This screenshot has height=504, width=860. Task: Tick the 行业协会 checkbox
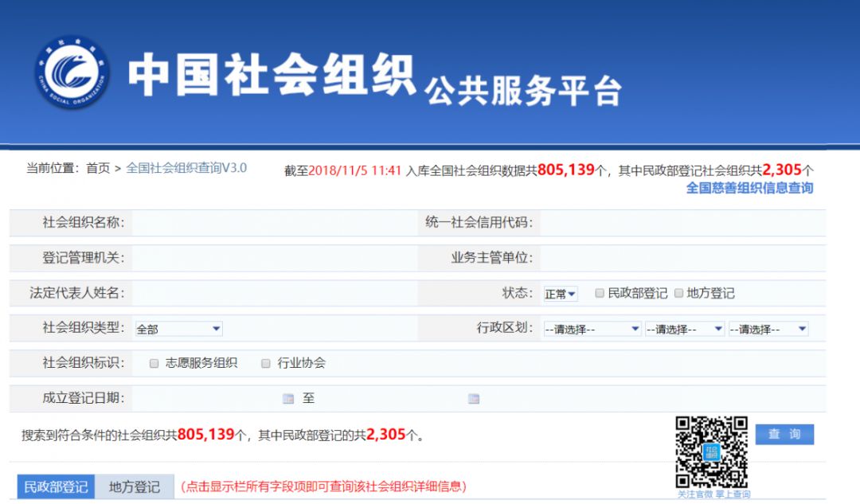point(266,363)
